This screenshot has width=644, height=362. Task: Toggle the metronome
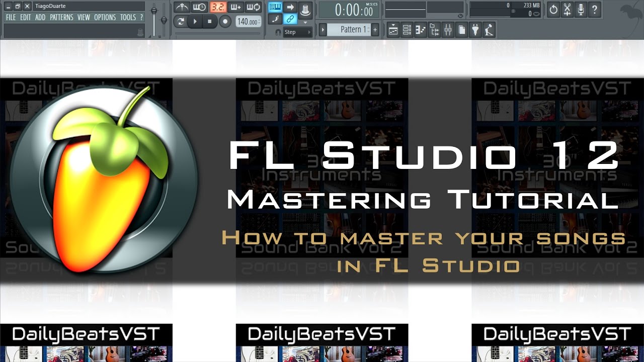point(182,7)
